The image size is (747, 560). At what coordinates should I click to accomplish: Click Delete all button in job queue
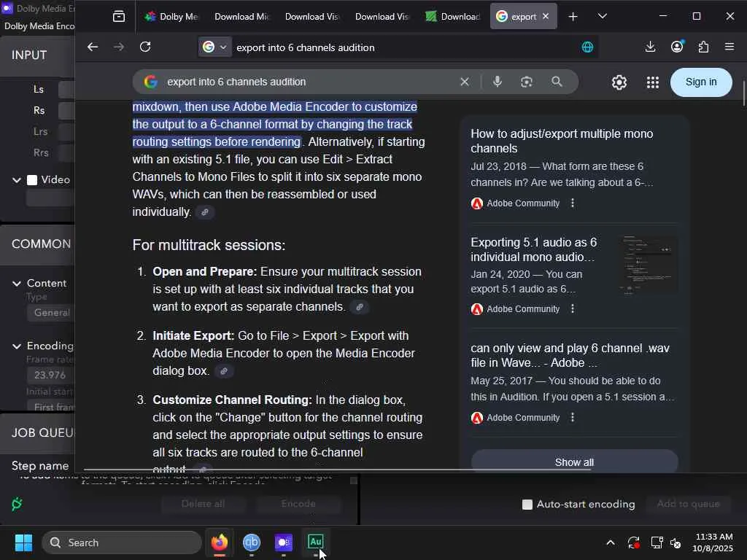click(203, 504)
